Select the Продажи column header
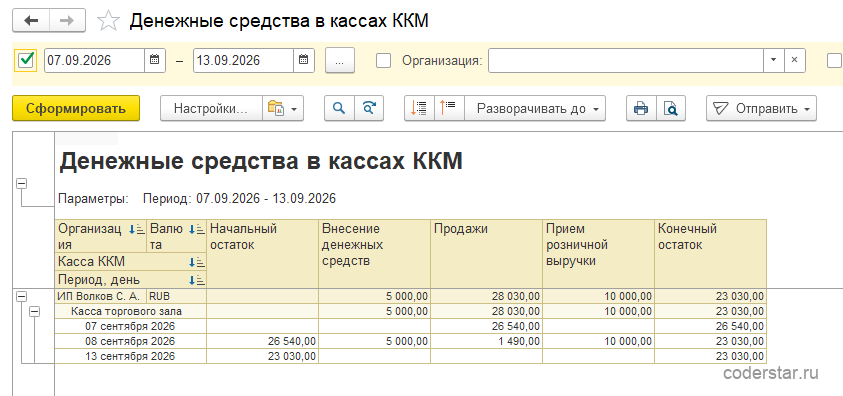This screenshot has width=843, height=396. click(487, 254)
